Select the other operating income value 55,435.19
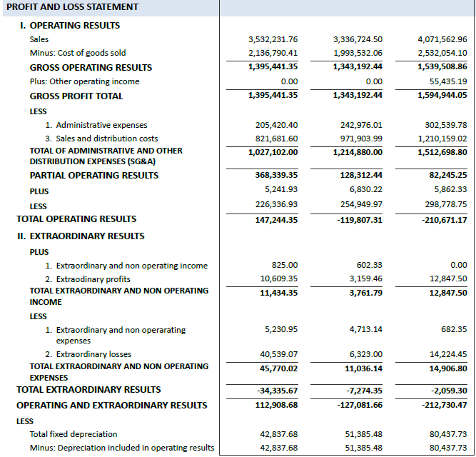476x457 pixels. [445, 81]
